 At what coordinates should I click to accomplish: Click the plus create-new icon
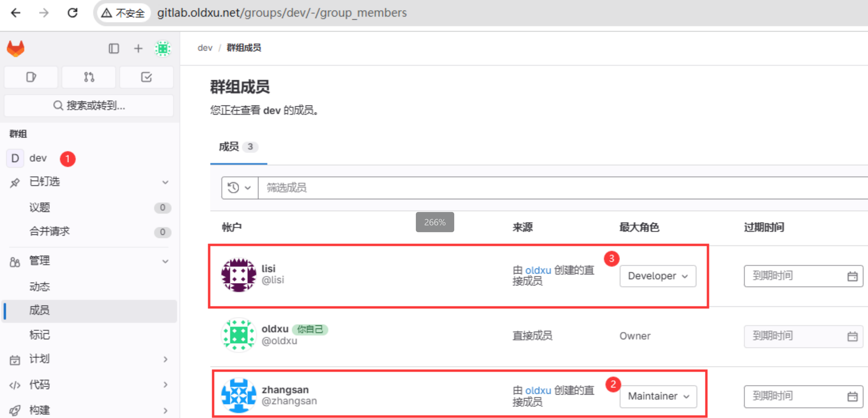coord(138,49)
